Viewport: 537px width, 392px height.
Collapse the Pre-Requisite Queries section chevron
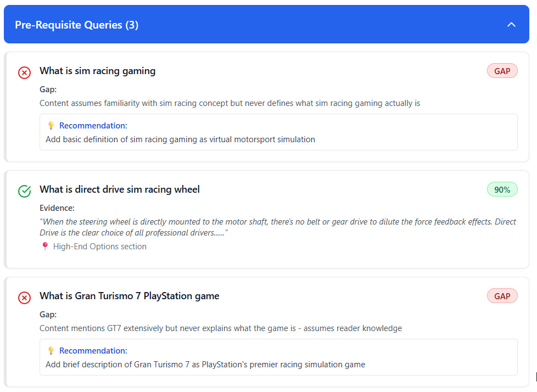(x=511, y=25)
